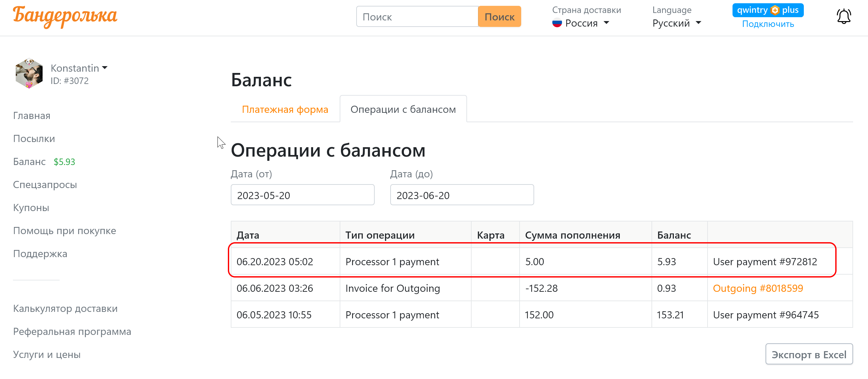868x379 pixels.
Task: Go to Калькулятор доставки in the sidebar
Action: tap(65, 309)
